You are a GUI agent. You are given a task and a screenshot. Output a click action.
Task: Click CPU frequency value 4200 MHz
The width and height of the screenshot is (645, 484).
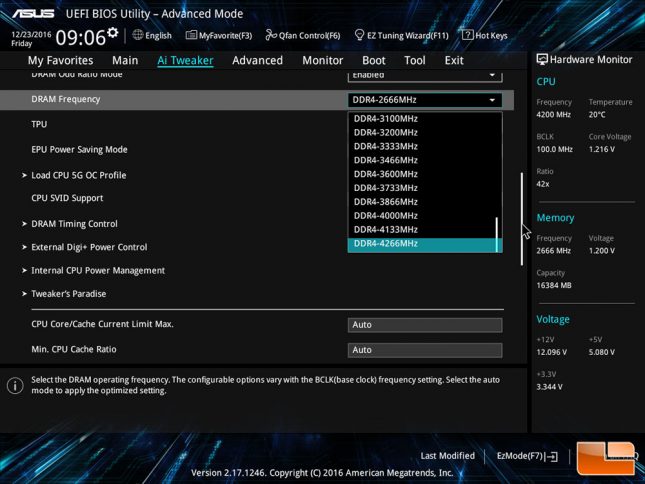[x=554, y=115]
